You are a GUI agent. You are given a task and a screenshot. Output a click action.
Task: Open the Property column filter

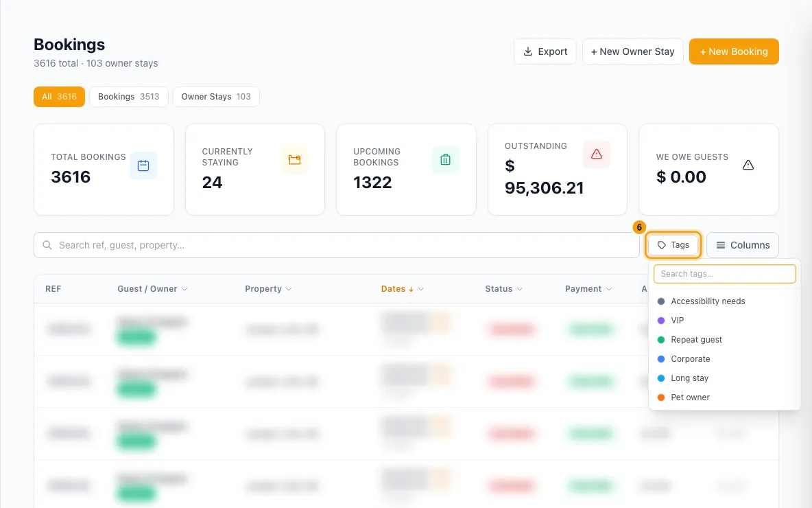289,289
